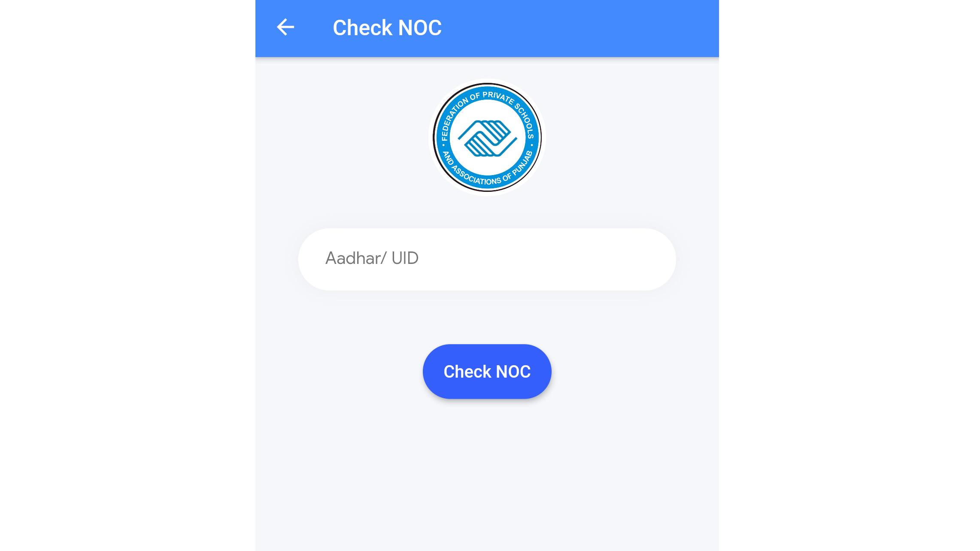980x551 pixels.
Task: Click the Aadhar/ UID input field
Action: [487, 259]
